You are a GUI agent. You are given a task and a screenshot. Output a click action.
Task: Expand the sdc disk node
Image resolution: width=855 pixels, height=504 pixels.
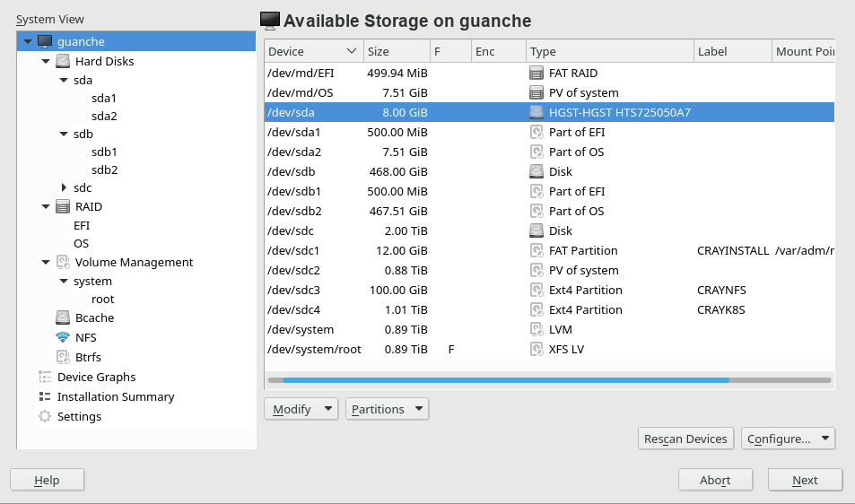tap(64, 188)
